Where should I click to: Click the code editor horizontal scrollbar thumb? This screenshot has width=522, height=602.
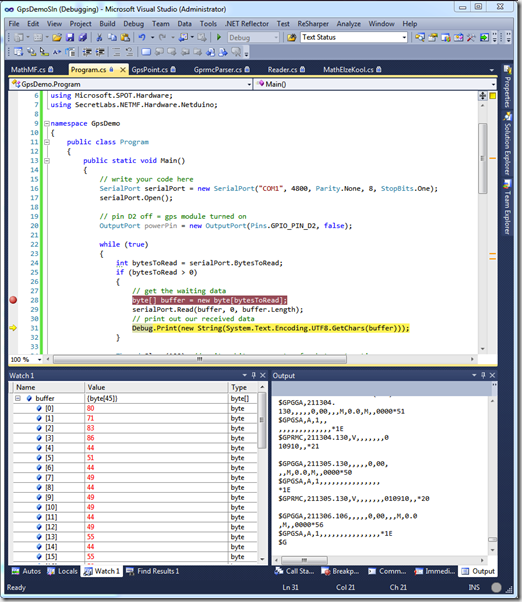tap(200, 359)
